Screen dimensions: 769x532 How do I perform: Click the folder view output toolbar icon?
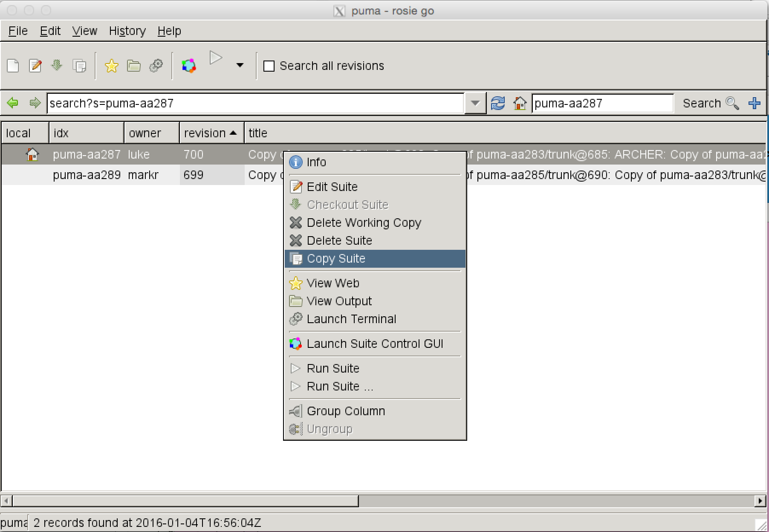(134, 66)
